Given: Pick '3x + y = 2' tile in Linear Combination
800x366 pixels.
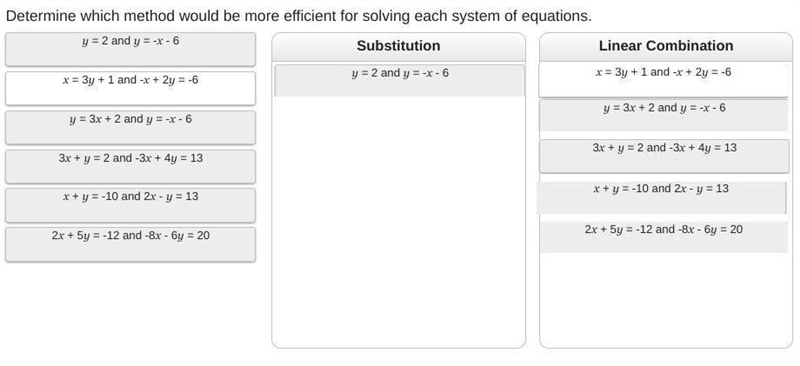Looking at the screenshot, I should coord(664,156).
